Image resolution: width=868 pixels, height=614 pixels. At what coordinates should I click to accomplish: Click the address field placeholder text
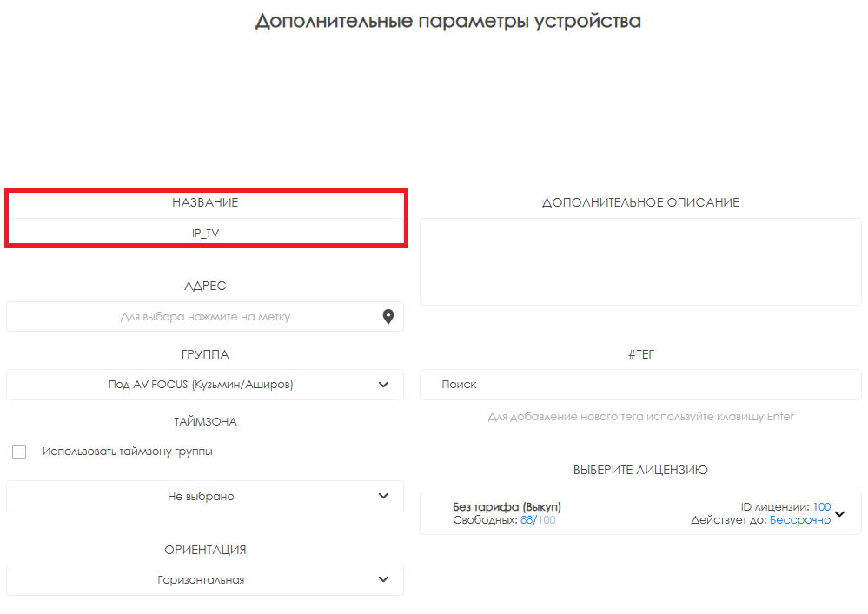pyautogui.click(x=205, y=317)
